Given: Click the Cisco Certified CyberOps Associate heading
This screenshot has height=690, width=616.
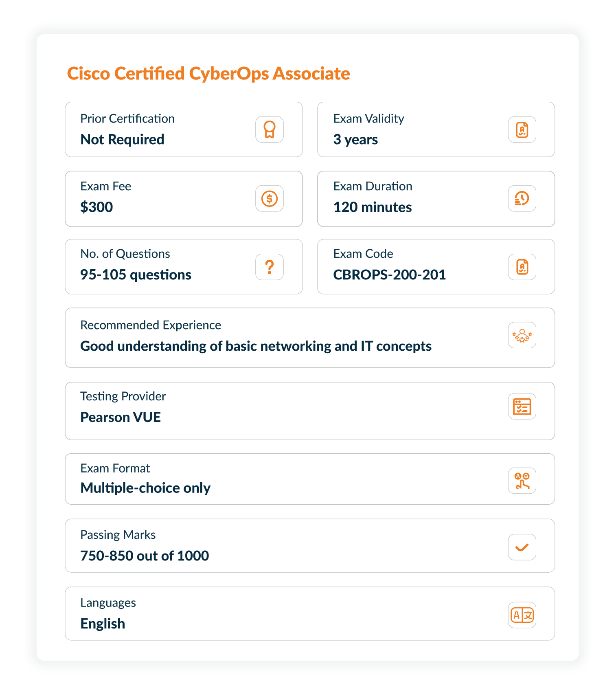Looking at the screenshot, I should tap(208, 74).
